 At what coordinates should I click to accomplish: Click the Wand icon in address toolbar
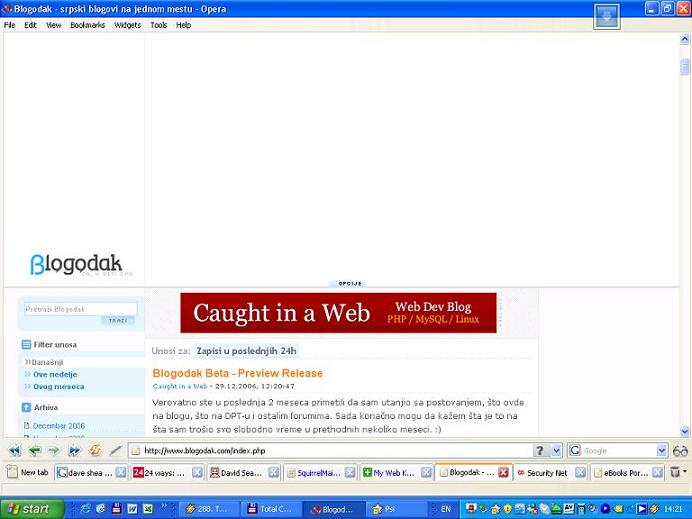tap(116, 450)
